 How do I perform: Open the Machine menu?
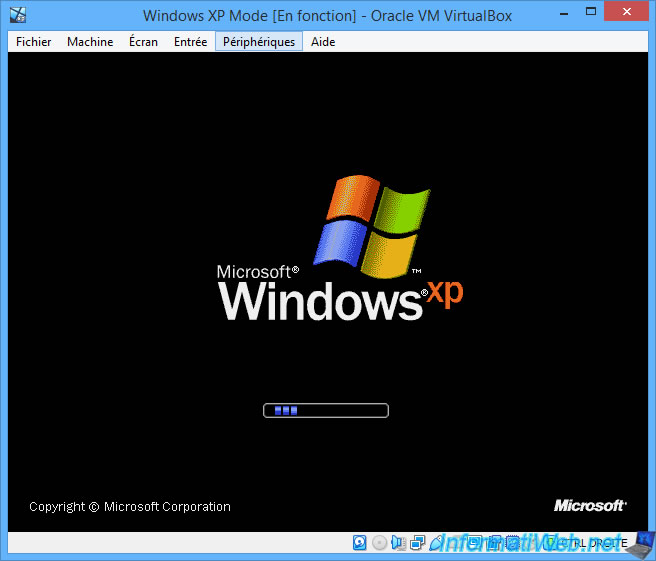(x=90, y=42)
